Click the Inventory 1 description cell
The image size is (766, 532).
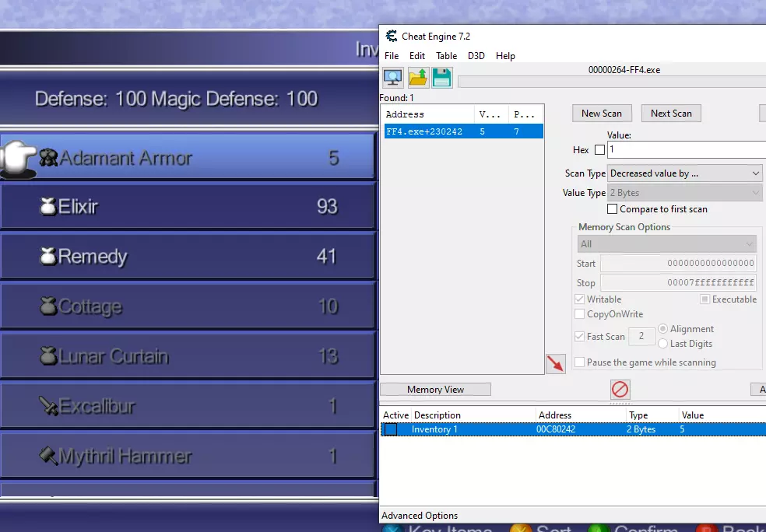click(434, 429)
